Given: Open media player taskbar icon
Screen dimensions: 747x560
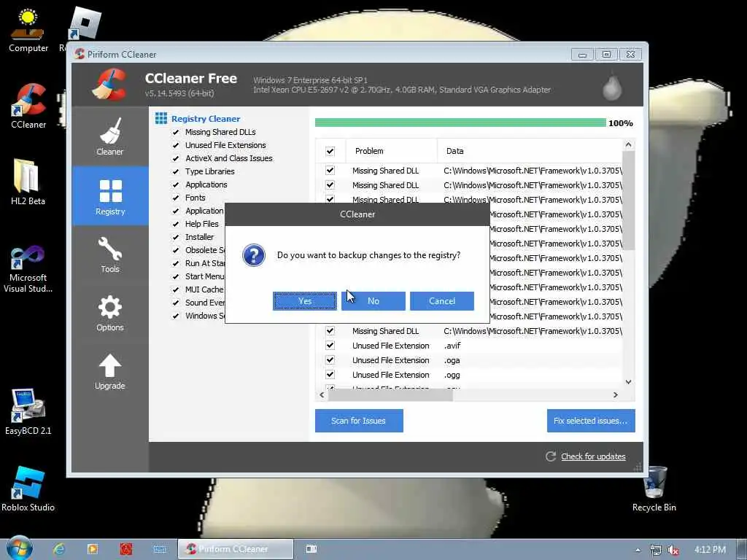Looking at the screenshot, I should pyautogui.click(x=93, y=549).
